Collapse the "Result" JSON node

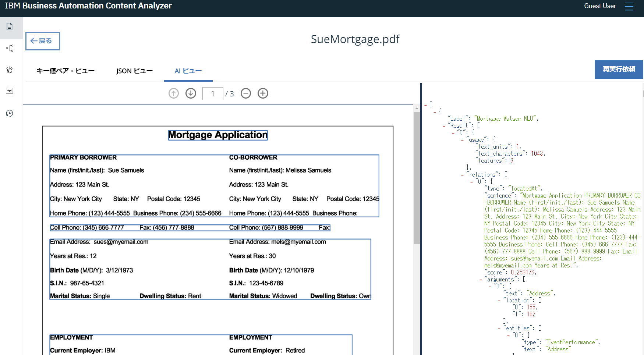pyautogui.click(x=444, y=126)
